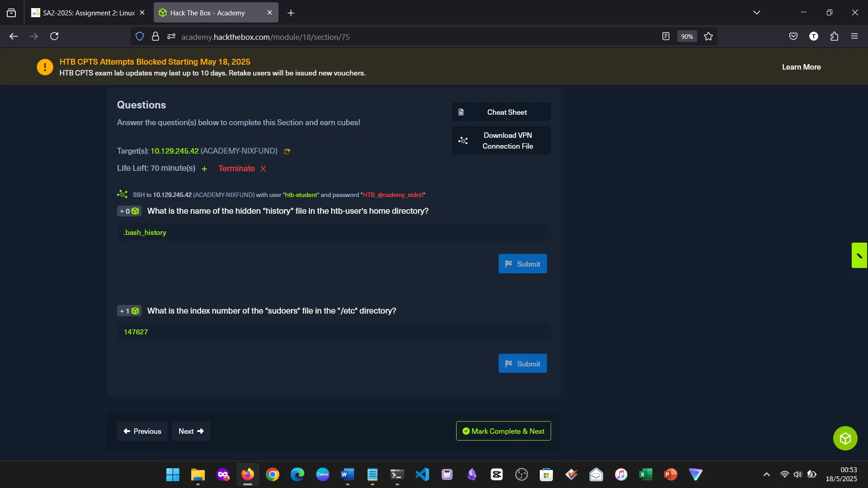
Task: Open the extensions puzzle piece icon
Action: 834,36
